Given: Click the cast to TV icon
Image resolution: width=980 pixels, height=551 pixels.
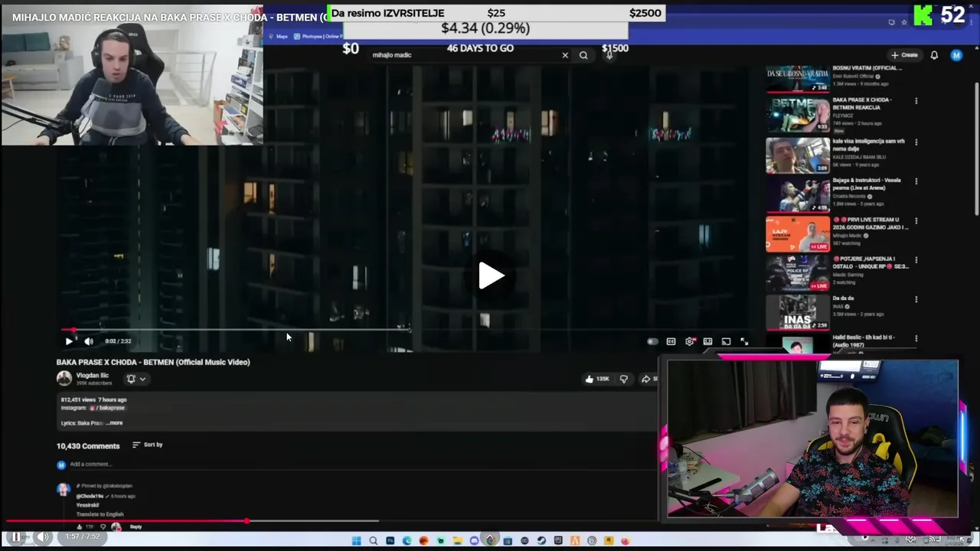Looking at the screenshot, I should point(726,341).
